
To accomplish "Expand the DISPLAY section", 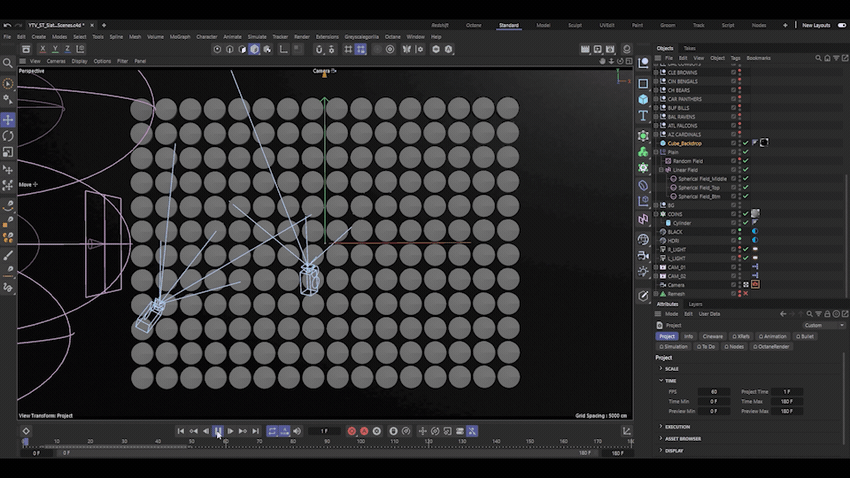I will click(x=661, y=450).
